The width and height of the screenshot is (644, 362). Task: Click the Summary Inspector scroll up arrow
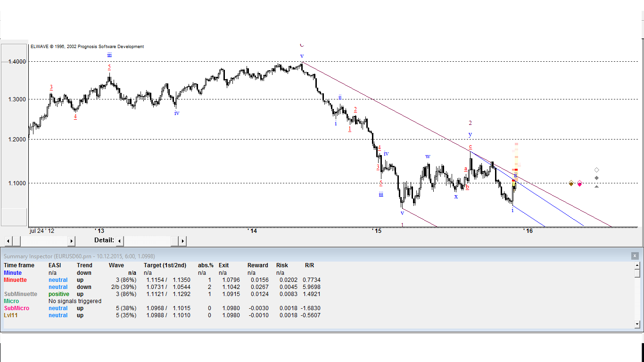click(637, 265)
